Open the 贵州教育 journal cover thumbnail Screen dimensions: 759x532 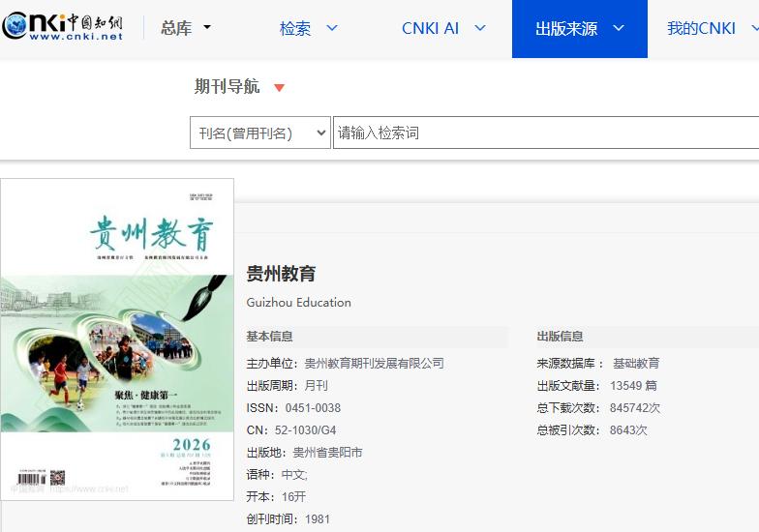[117, 339]
